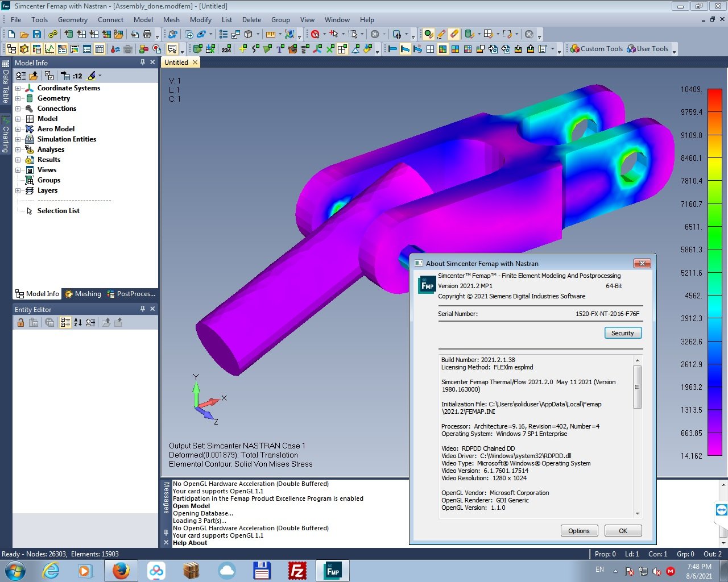
Task: Open FileZilla from the taskbar
Action: point(297,571)
